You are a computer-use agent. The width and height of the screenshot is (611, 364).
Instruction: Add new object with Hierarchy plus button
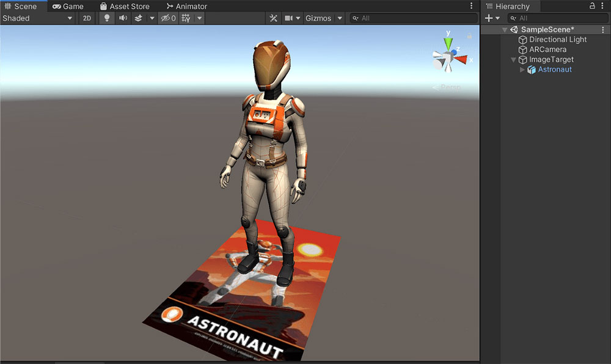pyautogui.click(x=489, y=18)
